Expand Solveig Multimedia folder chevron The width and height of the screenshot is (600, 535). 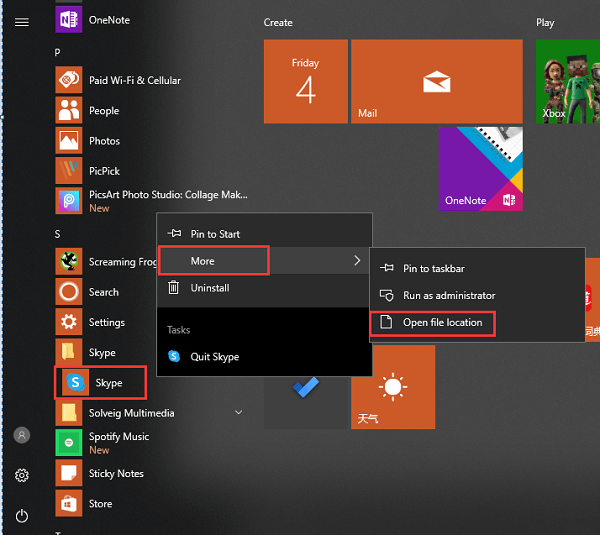click(x=238, y=413)
